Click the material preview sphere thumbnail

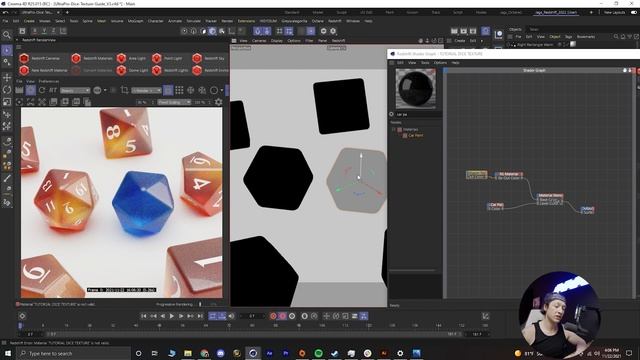coord(415,88)
